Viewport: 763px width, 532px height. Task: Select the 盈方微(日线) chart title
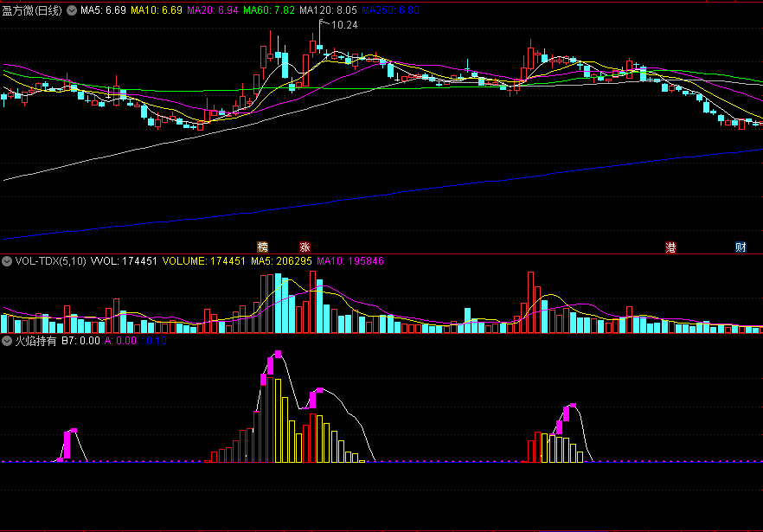pos(32,10)
